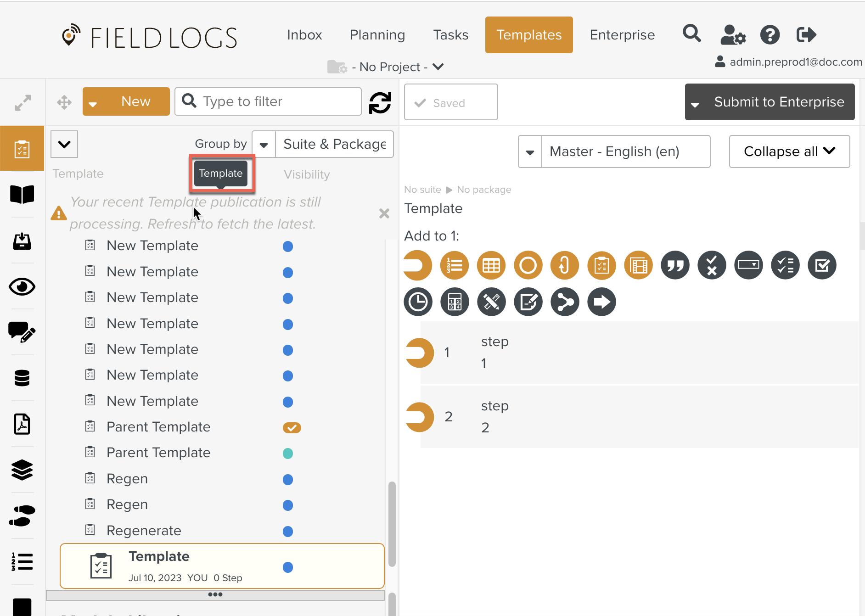
Task: Add a table element to step
Action: click(491, 265)
